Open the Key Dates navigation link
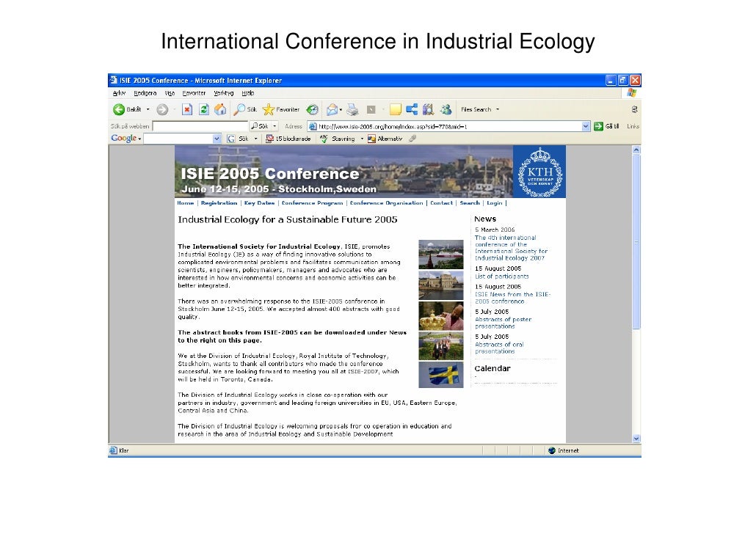756x534 pixels. click(x=259, y=203)
